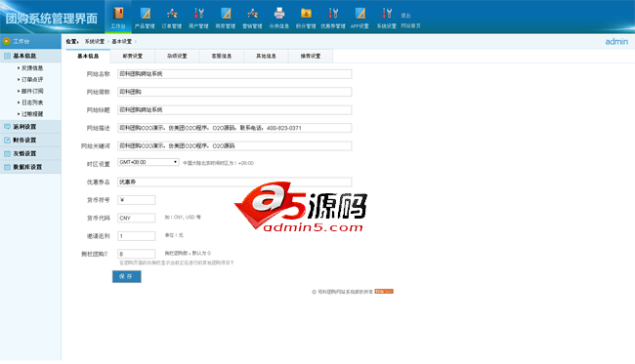The width and height of the screenshot is (635, 364).
Task: Open 邮件订阅 in the sidebar
Action: point(32,91)
